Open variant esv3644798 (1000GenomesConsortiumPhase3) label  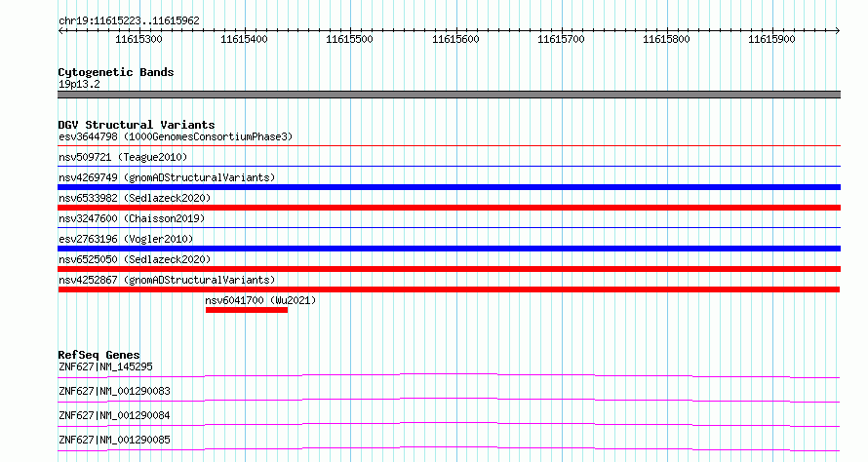[x=176, y=136]
